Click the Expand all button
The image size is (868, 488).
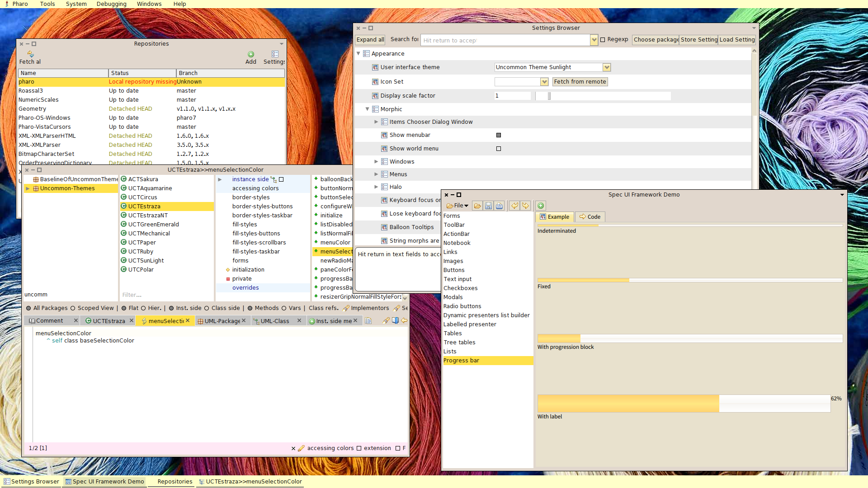[370, 40]
